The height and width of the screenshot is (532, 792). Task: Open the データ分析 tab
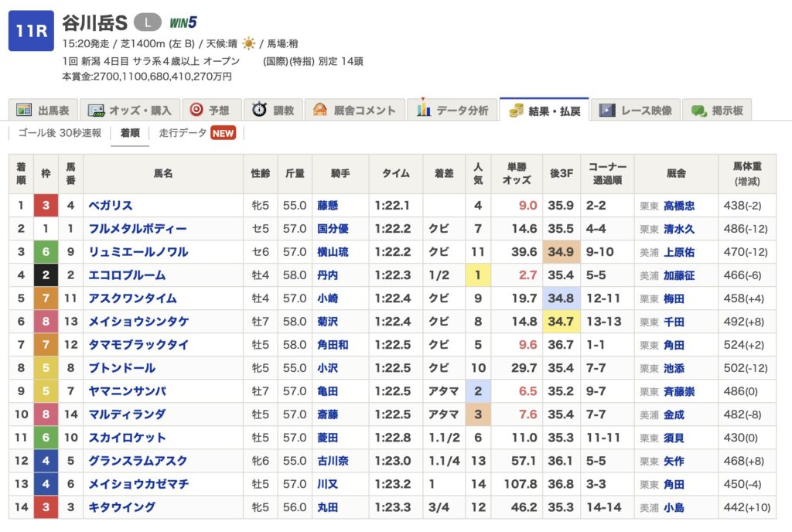click(x=452, y=110)
